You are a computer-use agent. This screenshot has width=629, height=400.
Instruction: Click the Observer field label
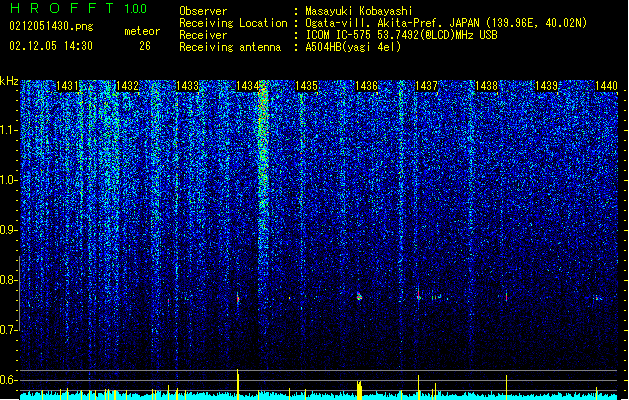point(203,11)
